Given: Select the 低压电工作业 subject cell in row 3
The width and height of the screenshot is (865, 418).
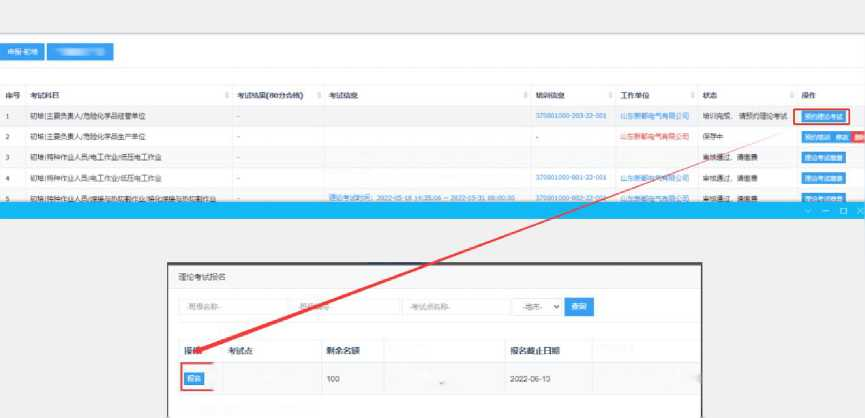Looking at the screenshot, I should [95, 157].
